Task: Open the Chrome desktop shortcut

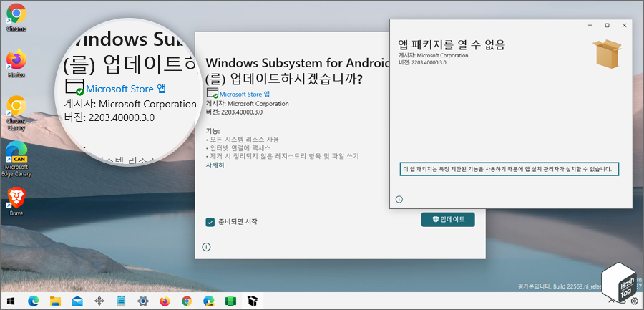Action: (x=16, y=18)
